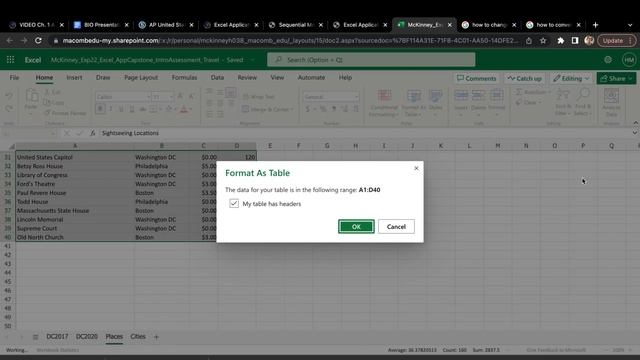640x360 pixels.
Task: Switch to the DC2020 sheet tab
Action: coord(87,337)
